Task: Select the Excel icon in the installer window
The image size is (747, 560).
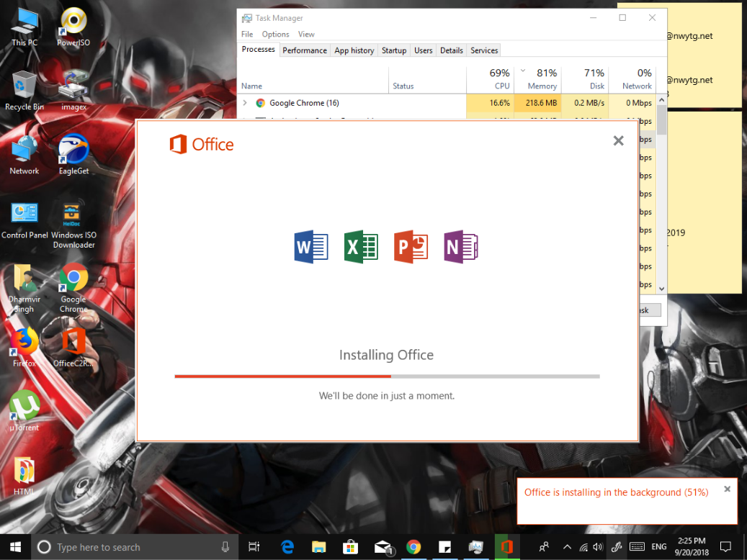Action: point(360,247)
